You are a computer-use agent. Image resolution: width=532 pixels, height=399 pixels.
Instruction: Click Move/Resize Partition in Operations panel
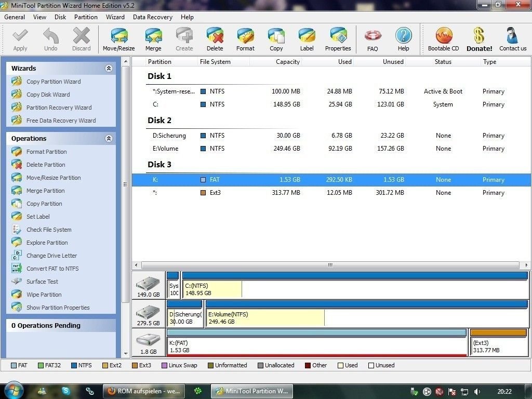click(x=54, y=178)
